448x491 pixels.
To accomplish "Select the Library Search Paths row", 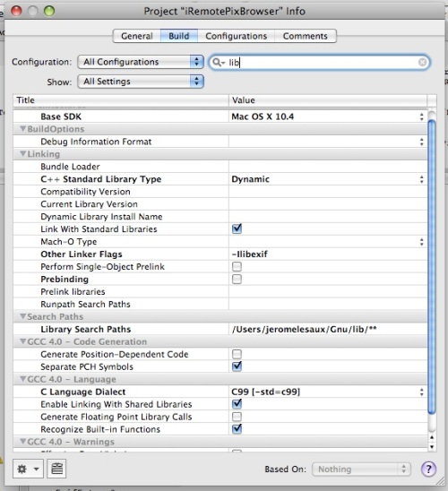I will click(x=220, y=329).
